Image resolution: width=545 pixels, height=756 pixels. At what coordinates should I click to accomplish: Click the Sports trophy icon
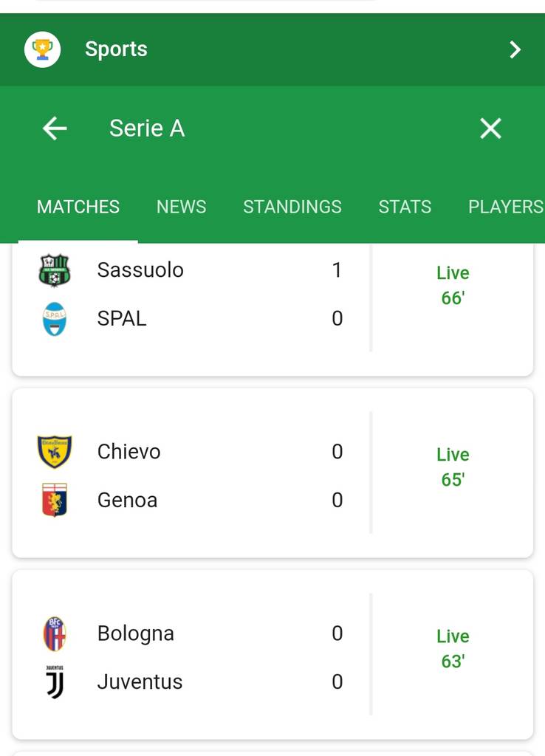click(x=42, y=49)
